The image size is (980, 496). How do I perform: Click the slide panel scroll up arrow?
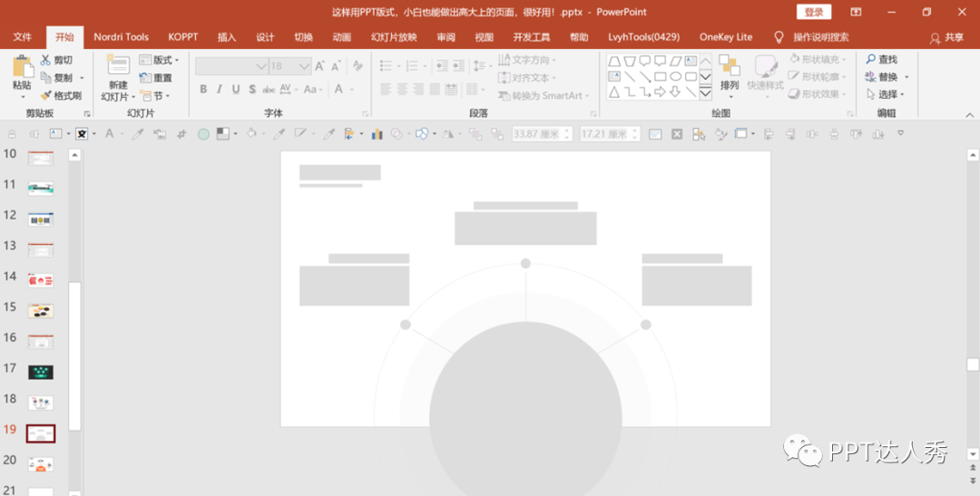click(74, 155)
